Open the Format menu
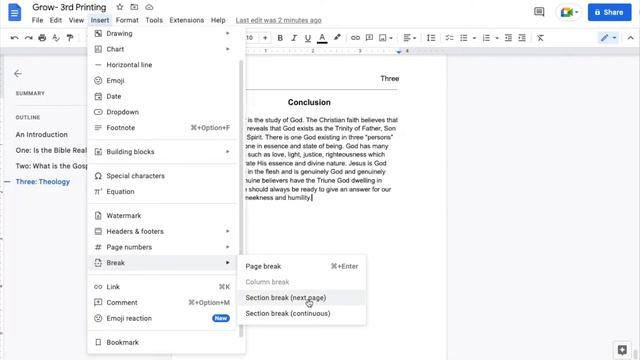The width and height of the screenshot is (640, 360). (x=127, y=20)
